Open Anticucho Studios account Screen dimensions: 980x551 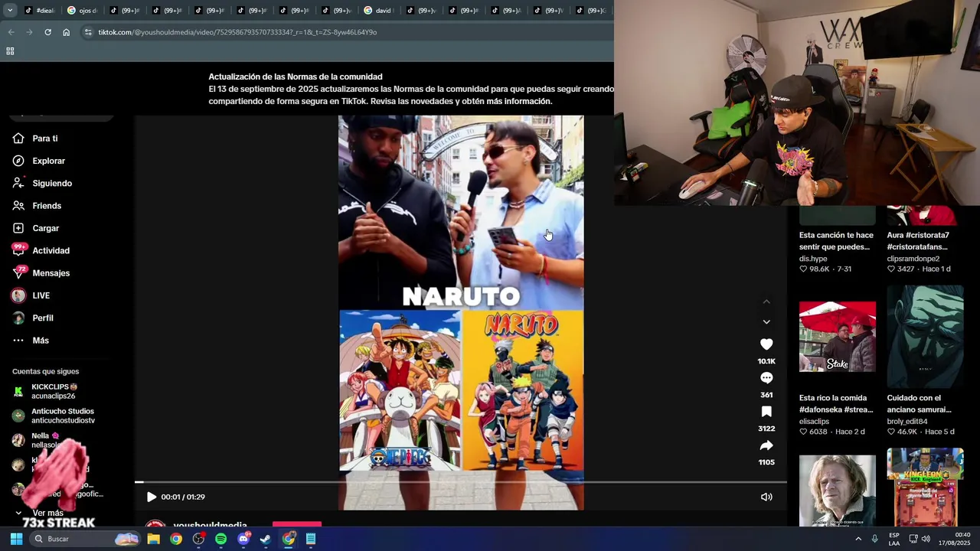54,416
